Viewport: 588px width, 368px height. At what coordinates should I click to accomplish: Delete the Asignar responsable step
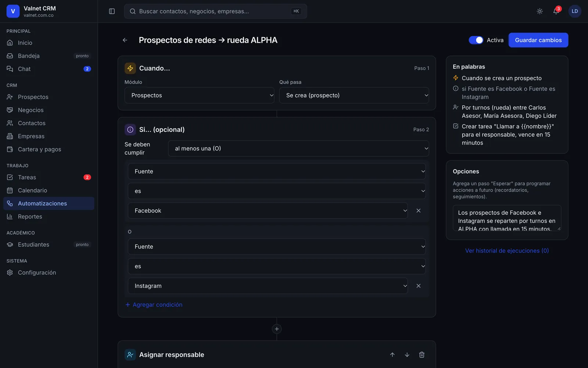tap(422, 355)
